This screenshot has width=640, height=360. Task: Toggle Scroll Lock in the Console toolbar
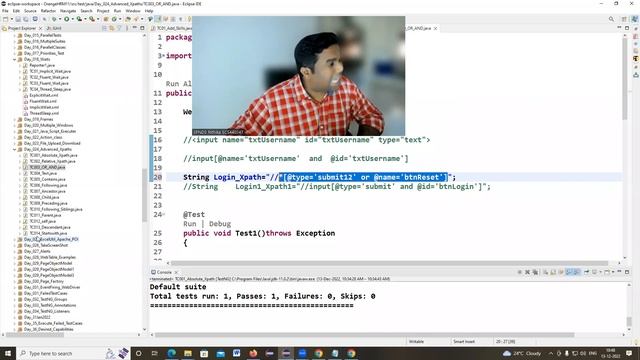pos(553,272)
